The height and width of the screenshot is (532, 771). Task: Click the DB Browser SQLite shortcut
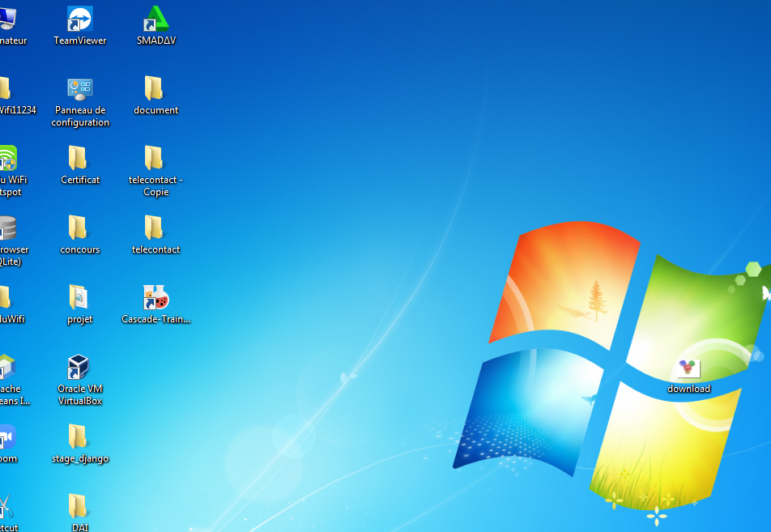click(x=6, y=229)
